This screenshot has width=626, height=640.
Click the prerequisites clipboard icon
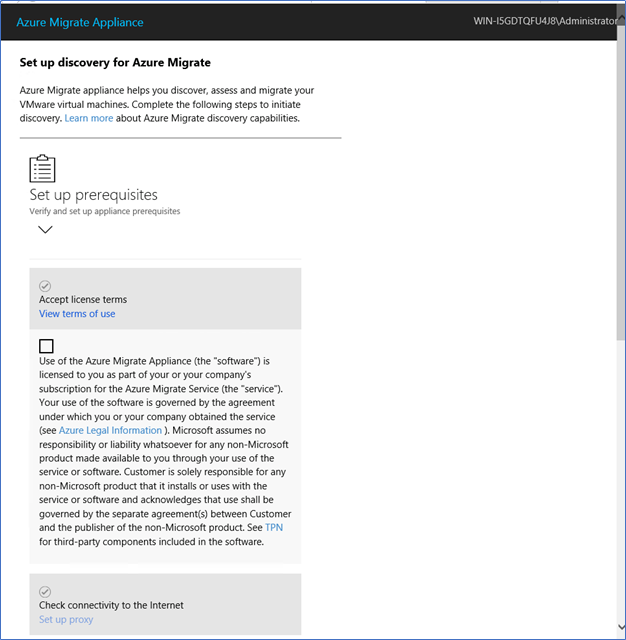[42, 169]
